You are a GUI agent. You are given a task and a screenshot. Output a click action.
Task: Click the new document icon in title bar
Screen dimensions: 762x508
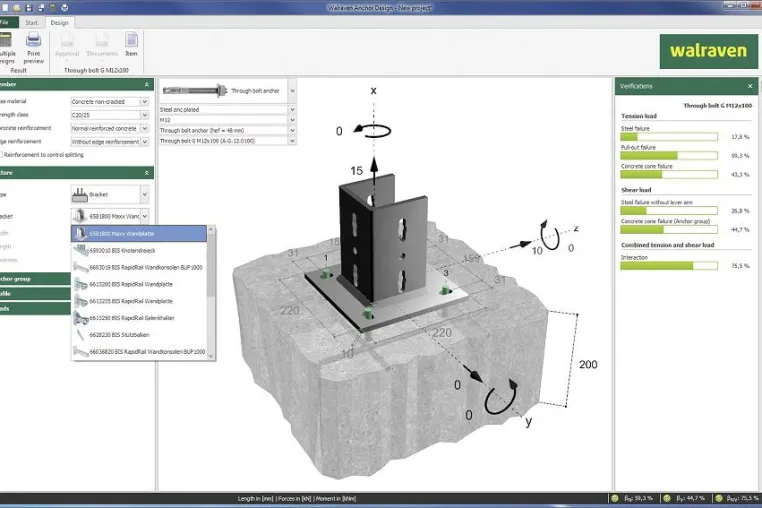coord(5,8)
